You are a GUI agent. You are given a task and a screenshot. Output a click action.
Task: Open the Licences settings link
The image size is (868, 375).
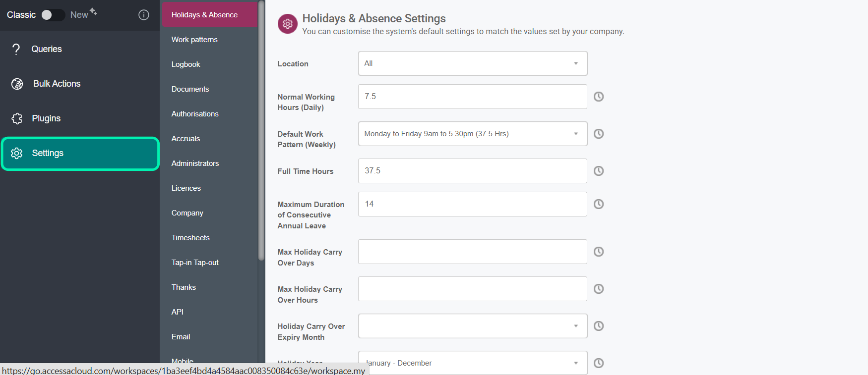point(186,188)
